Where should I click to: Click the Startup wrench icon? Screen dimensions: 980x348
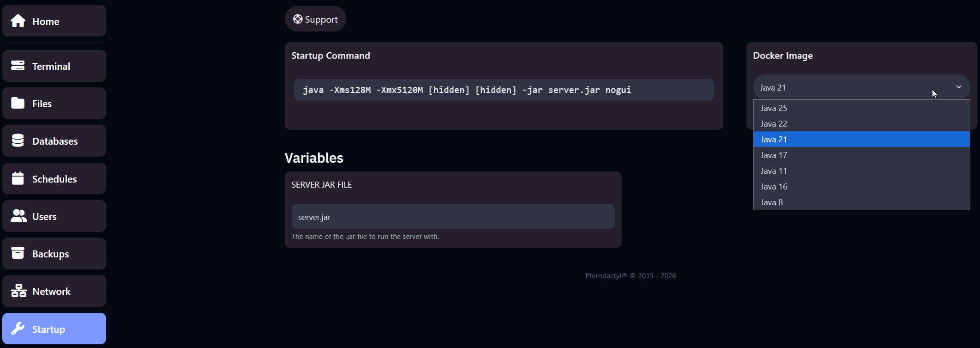tap(18, 329)
